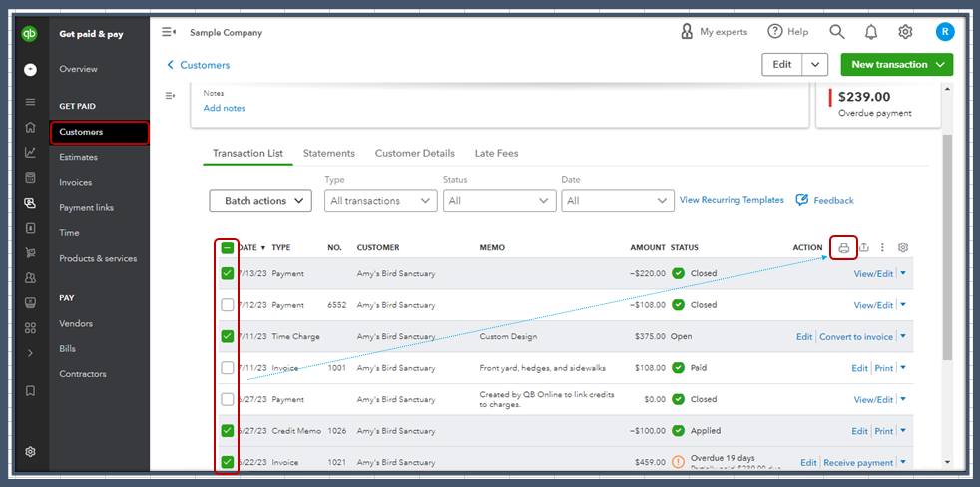Viewport: 980px width, 487px height.
Task: Open the R user profile avatar
Action: [945, 32]
